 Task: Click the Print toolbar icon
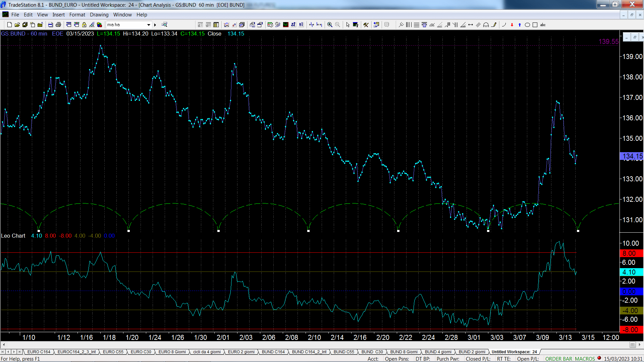pos(58,25)
